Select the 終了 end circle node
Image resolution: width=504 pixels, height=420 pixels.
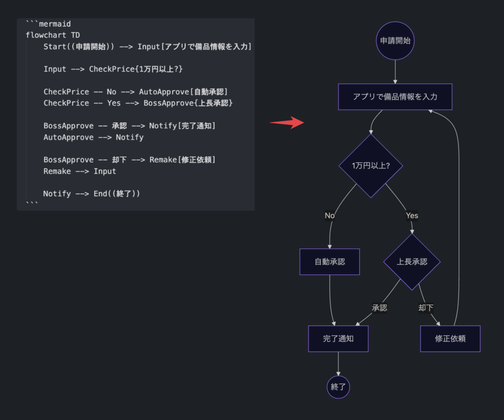click(x=338, y=387)
